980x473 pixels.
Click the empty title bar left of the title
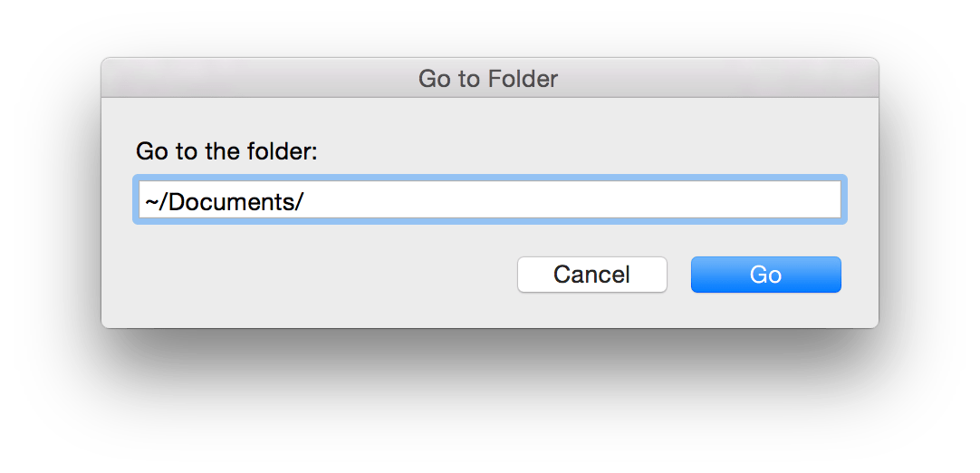254,79
